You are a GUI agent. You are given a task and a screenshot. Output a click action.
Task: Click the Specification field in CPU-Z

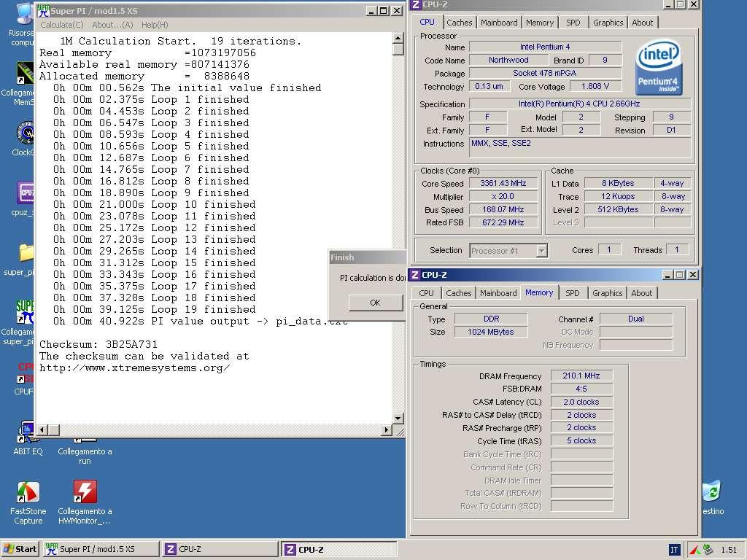pyautogui.click(x=579, y=104)
